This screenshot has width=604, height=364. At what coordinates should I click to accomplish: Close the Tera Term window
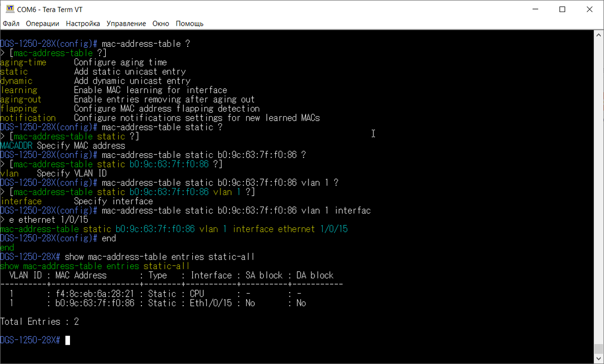(x=590, y=9)
